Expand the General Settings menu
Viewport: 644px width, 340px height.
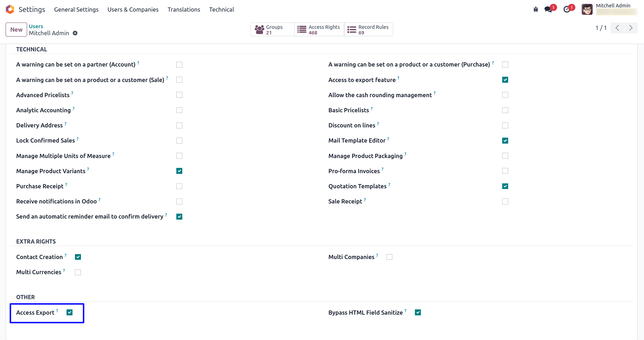click(76, 10)
